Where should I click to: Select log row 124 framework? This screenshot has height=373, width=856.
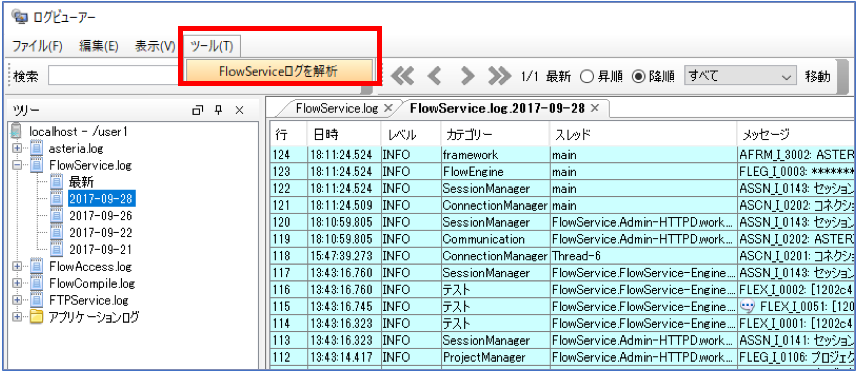pyautogui.click(x=563, y=155)
